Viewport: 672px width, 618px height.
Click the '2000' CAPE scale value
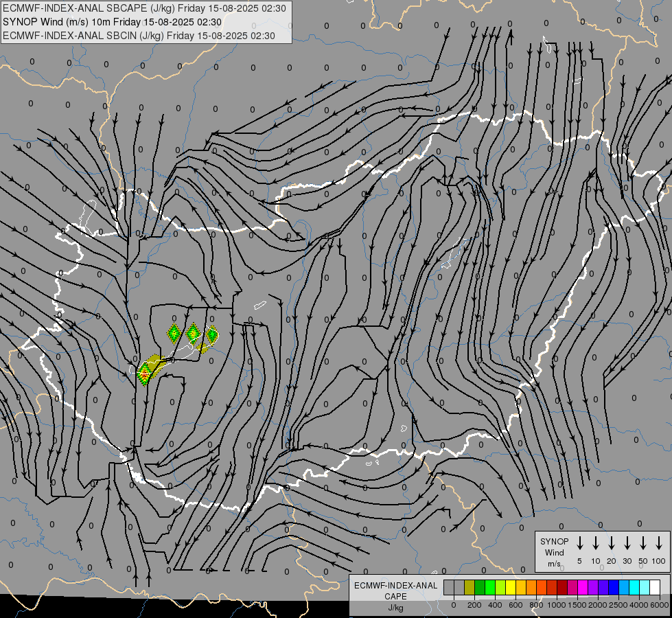[598, 605]
